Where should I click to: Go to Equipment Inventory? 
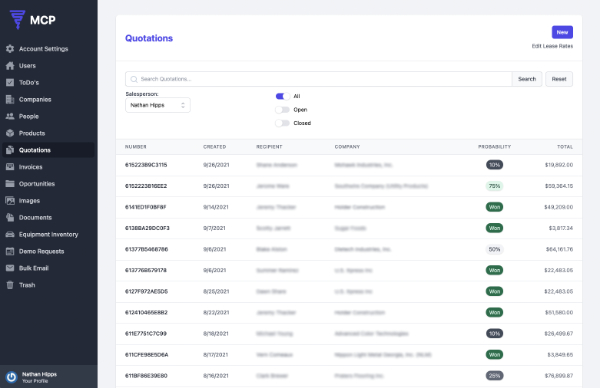coord(48,234)
